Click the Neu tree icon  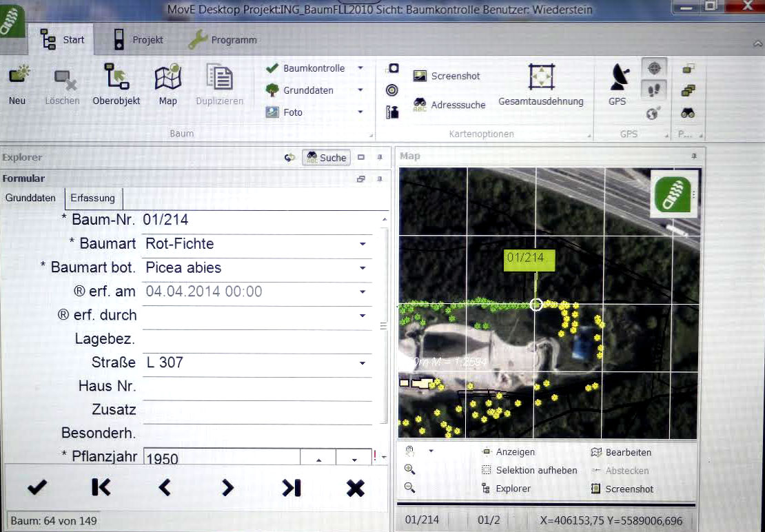point(19,77)
